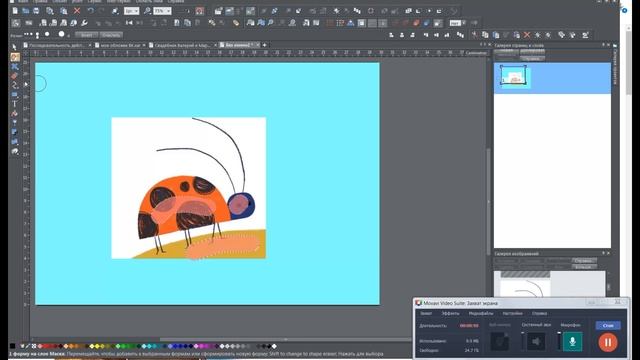Select the page thumbnail in the page gallery
Screen dimensions: 640x360
tap(513, 76)
